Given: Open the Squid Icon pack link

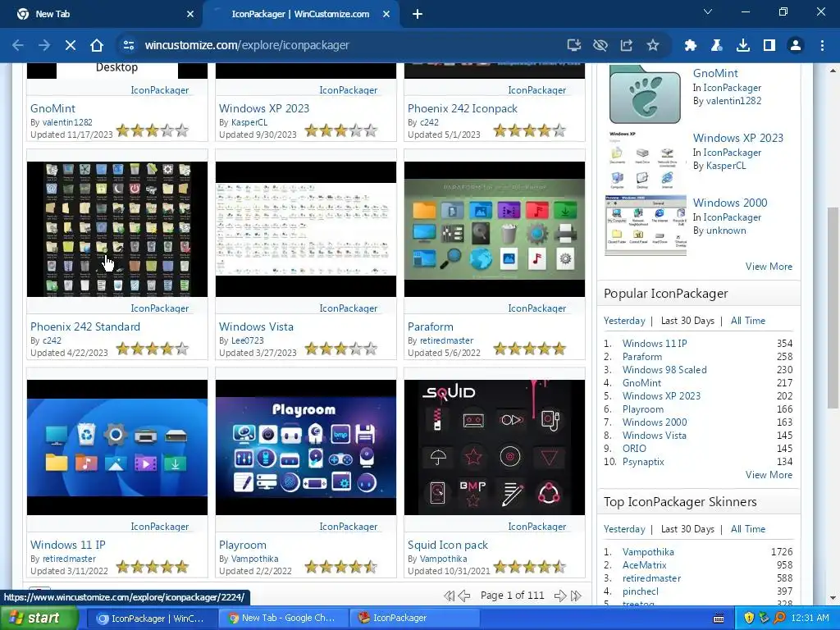Looking at the screenshot, I should pos(448,545).
